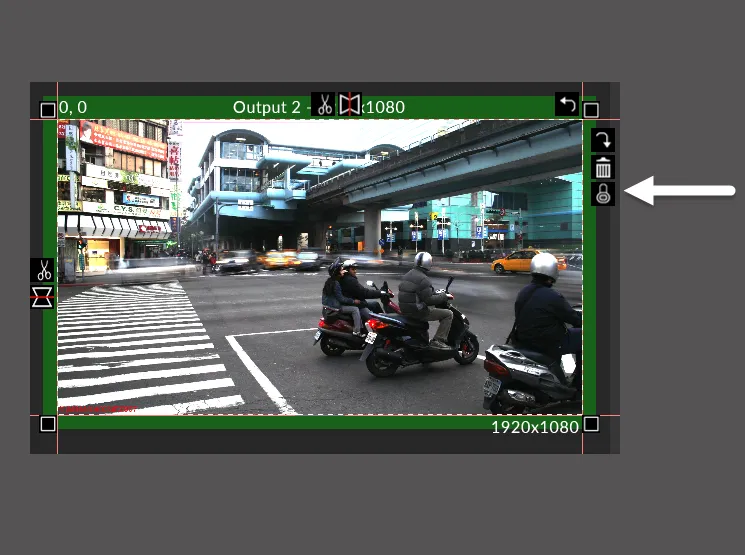Click the green right border of the output
The height and width of the screenshot is (555, 745).
click(x=589, y=300)
